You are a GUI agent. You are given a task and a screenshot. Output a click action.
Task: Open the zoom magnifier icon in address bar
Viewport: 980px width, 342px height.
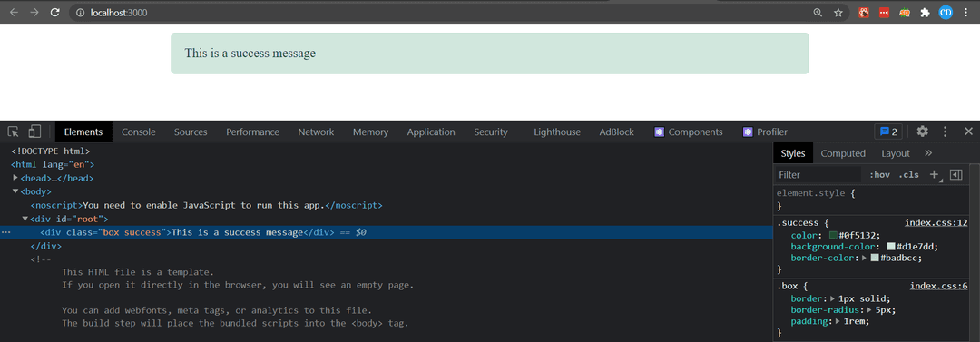point(818,13)
